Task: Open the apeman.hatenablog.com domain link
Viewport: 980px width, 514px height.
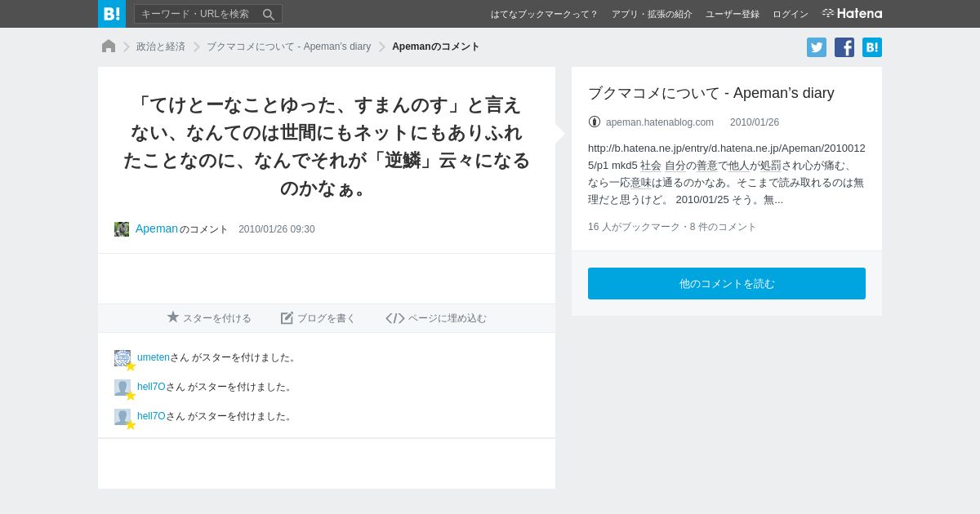Action: pos(660,122)
